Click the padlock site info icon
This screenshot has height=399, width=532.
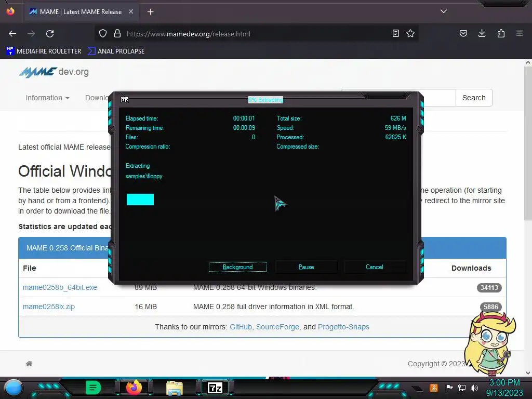(x=117, y=34)
